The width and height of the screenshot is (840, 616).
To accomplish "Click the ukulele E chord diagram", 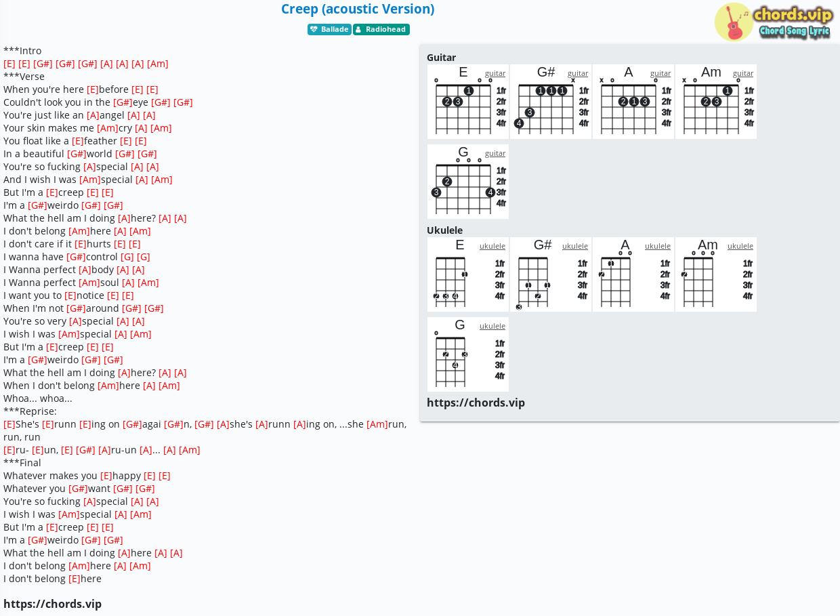I will point(468,274).
